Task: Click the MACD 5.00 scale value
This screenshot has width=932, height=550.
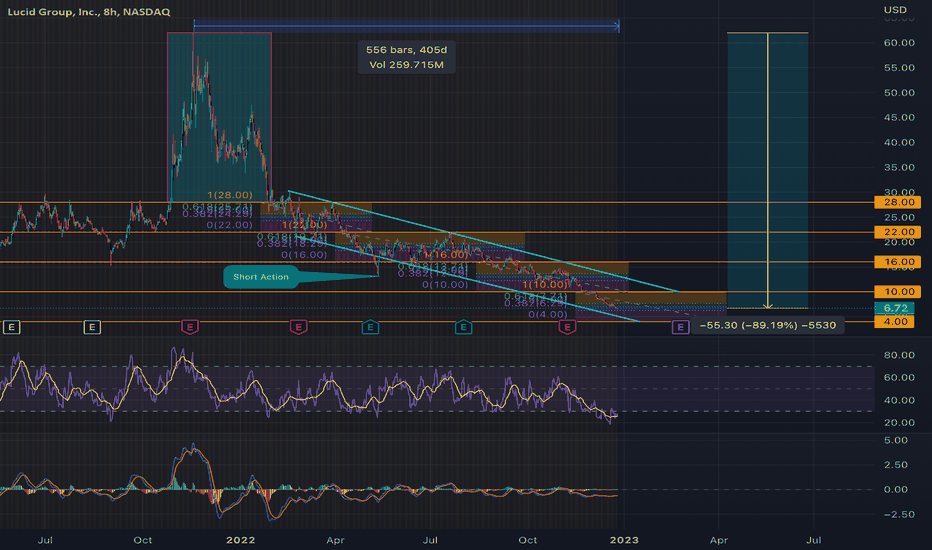Action: (896, 441)
